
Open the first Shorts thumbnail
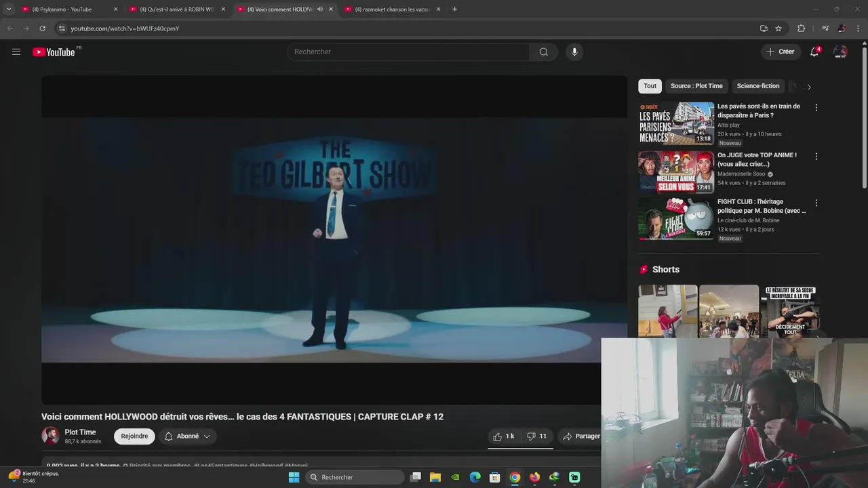click(x=667, y=311)
